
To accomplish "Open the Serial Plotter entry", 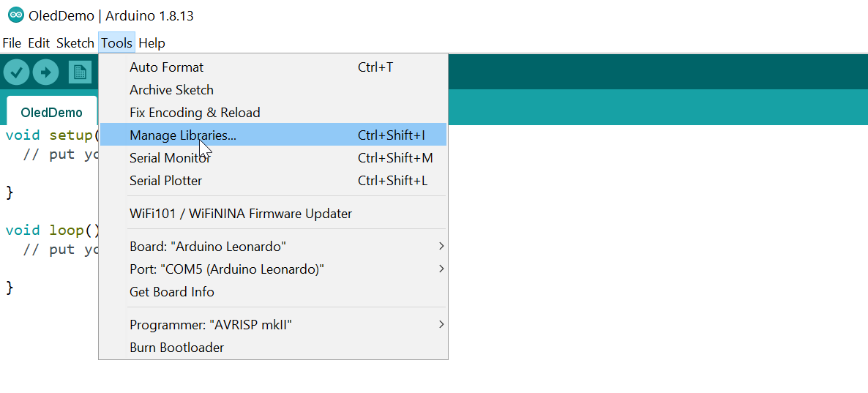I will click(273, 181).
